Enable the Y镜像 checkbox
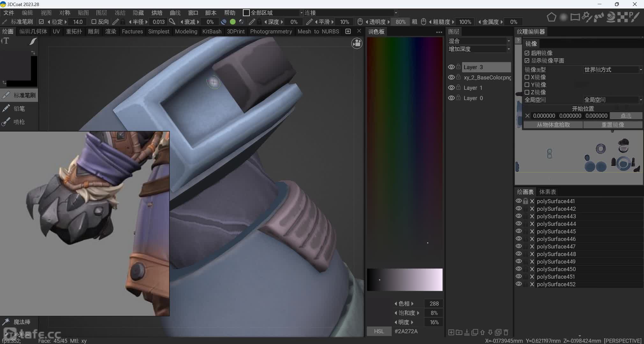This screenshot has width=644, height=344. point(527,85)
